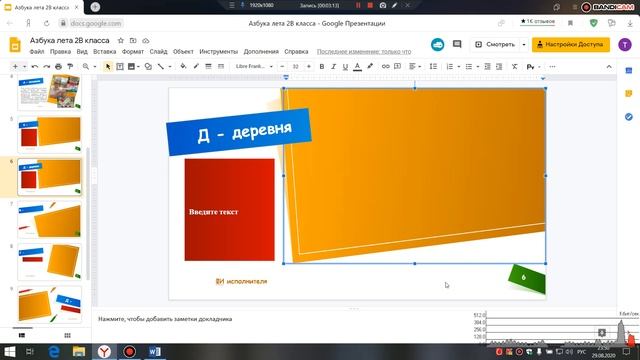Expand the insert image dropdown arrow

138,67
